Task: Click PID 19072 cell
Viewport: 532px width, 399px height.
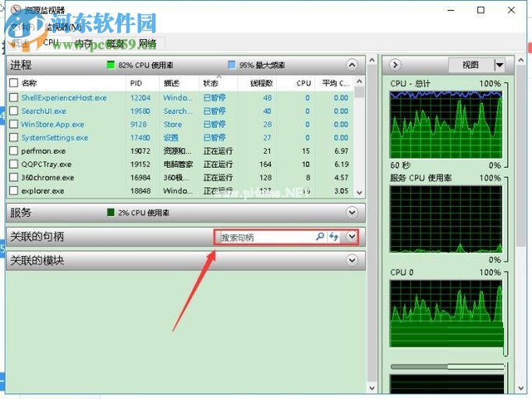Action: point(140,151)
